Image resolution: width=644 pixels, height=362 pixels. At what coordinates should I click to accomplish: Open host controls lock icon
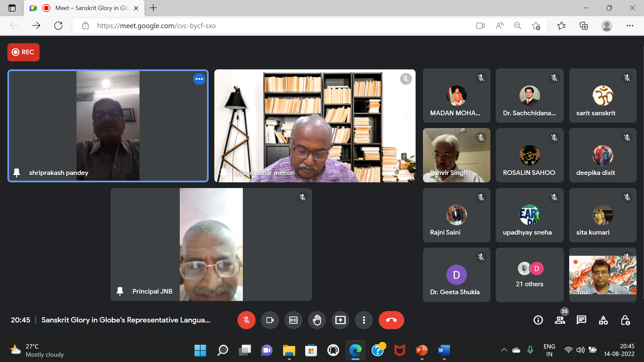pos(625,320)
